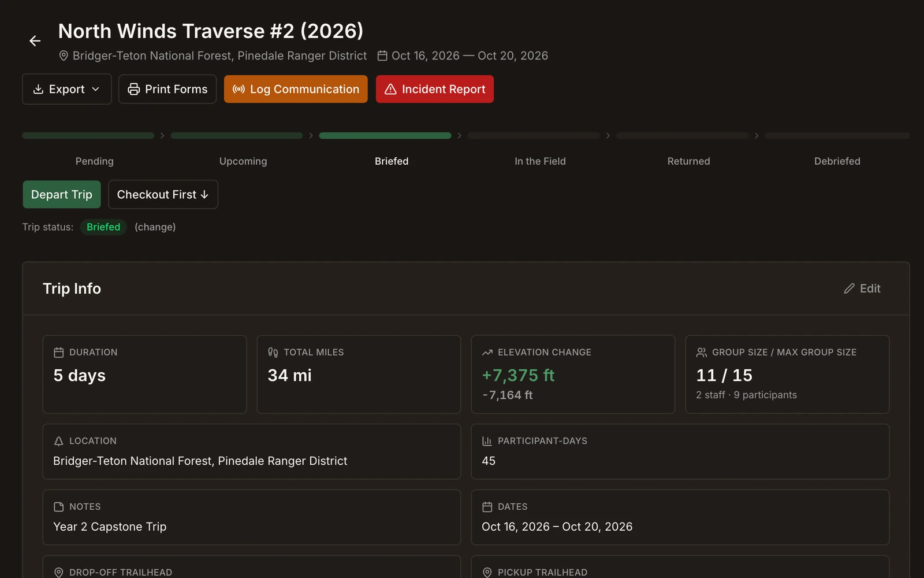This screenshot has height=578, width=924.
Task: Click the Briefed trip status badge
Action: click(103, 227)
